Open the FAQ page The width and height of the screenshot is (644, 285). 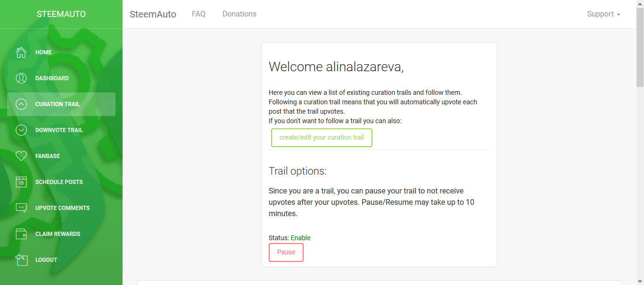point(198,14)
